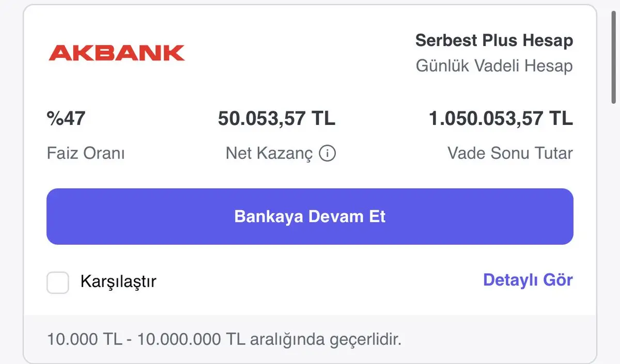This screenshot has width=620, height=364.
Task: Click the Bankaya Devam Et button
Action: [x=310, y=216]
